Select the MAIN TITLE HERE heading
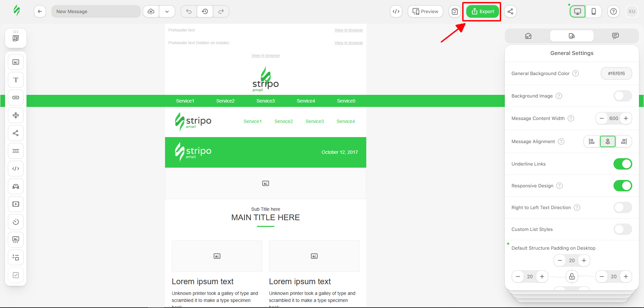Screen dimensions: 644x308 (x=266, y=218)
